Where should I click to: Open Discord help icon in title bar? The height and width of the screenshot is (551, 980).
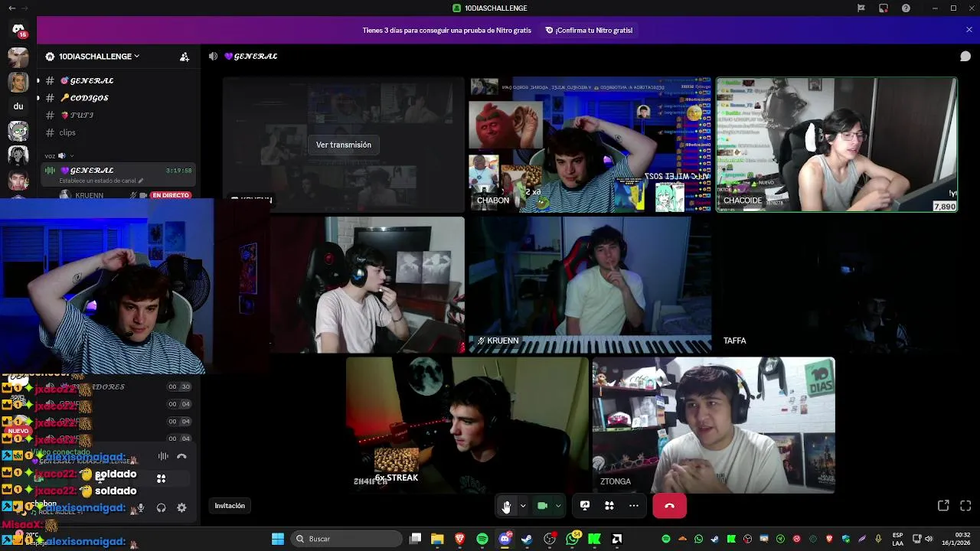(x=906, y=8)
